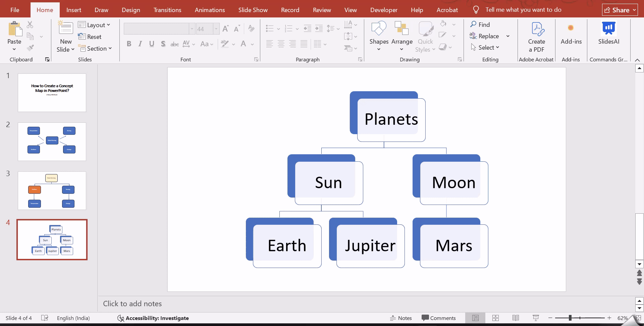This screenshot has height=326, width=644.
Task: Select slide 2 thumbnail
Action: [52, 142]
